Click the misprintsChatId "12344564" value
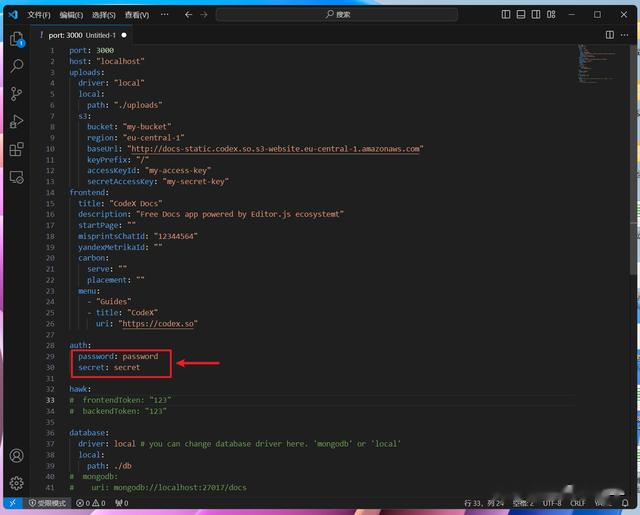640x515 pixels. click(x=176, y=236)
